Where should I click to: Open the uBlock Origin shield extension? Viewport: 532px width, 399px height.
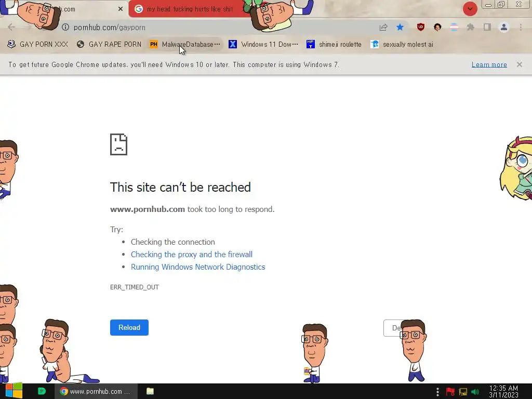(x=421, y=27)
